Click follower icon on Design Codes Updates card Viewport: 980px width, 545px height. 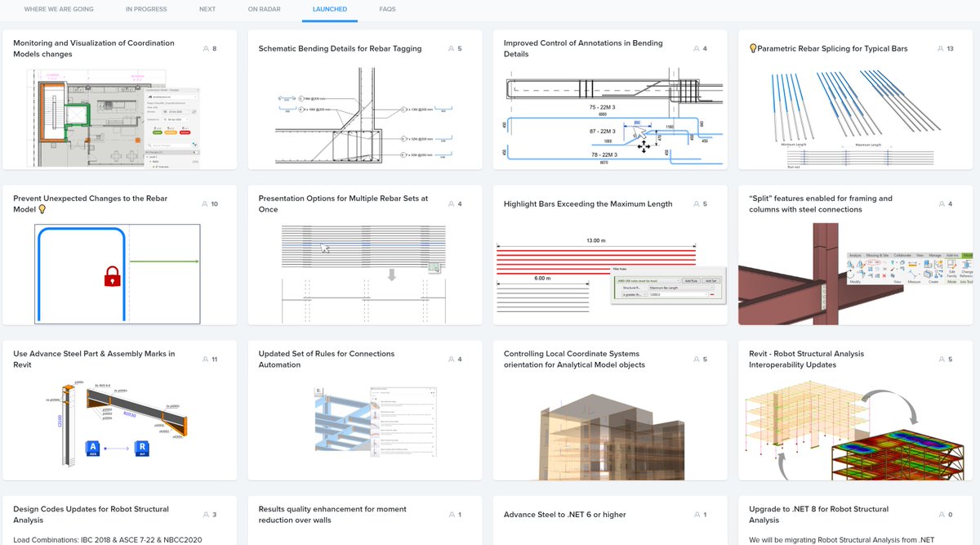[x=206, y=515]
